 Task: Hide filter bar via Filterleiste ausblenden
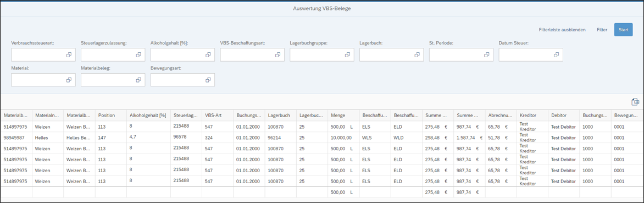(x=562, y=30)
